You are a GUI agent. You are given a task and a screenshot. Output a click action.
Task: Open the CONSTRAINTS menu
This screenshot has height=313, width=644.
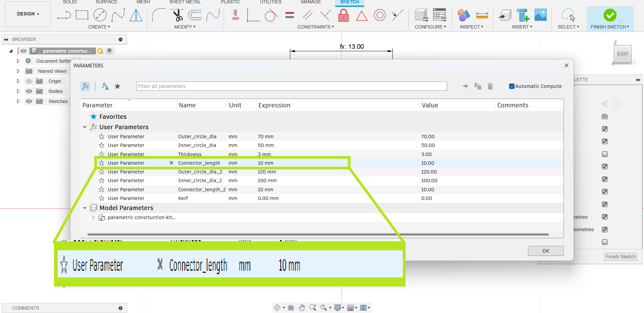coord(315,27)
